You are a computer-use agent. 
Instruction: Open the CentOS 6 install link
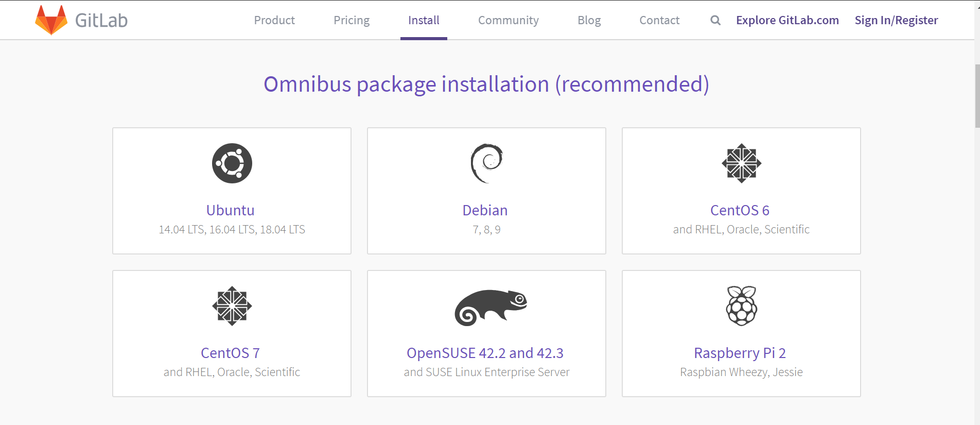click(740, 210)
